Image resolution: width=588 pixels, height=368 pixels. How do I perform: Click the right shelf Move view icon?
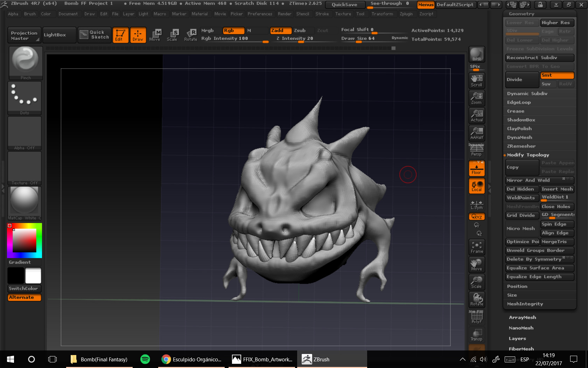[476, 265]
